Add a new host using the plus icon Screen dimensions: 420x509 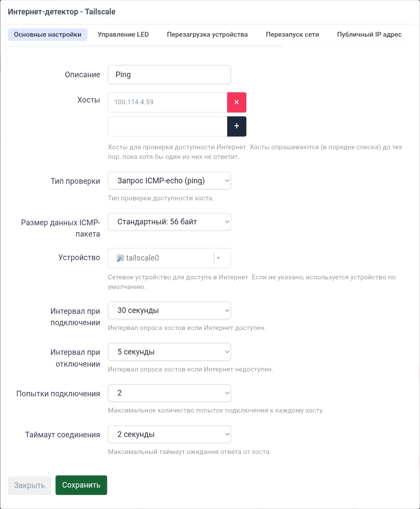point(236,126)
